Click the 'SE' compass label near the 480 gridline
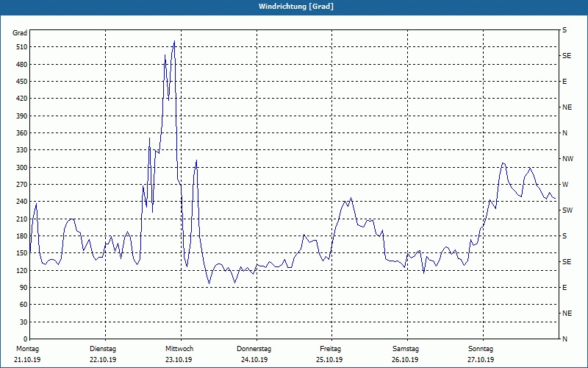The width and height of the screenshot is (588, 368). pos(567,56)
